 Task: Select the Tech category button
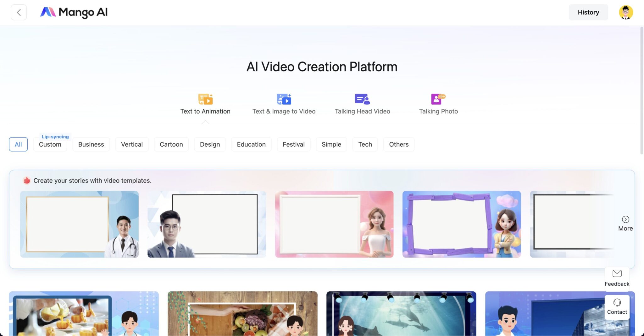click(365, 144)
